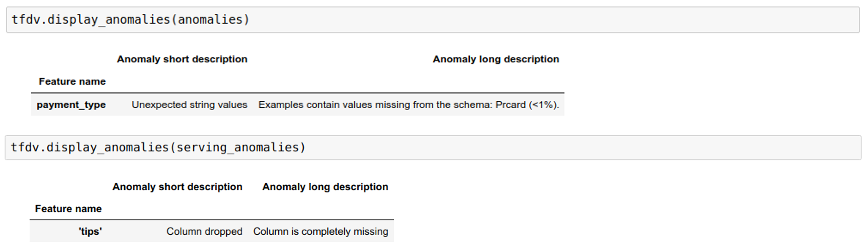
Task: Click the "Unexpected string values" cell
Action: point(189,105)
